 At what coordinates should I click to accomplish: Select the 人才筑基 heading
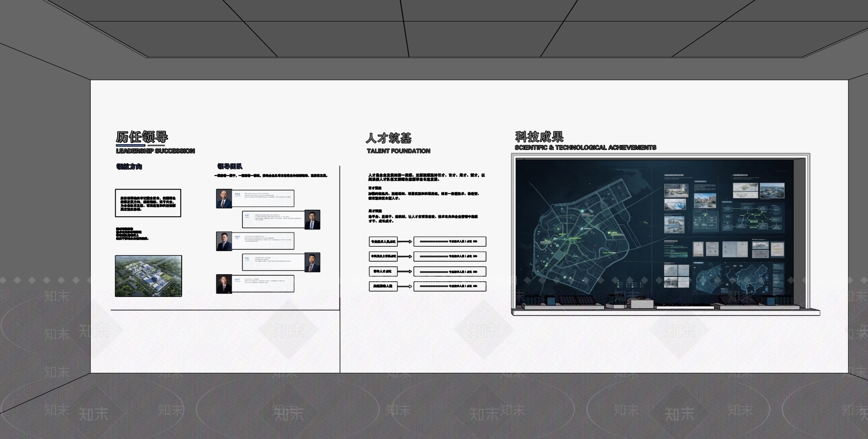(x=388, y=138)
